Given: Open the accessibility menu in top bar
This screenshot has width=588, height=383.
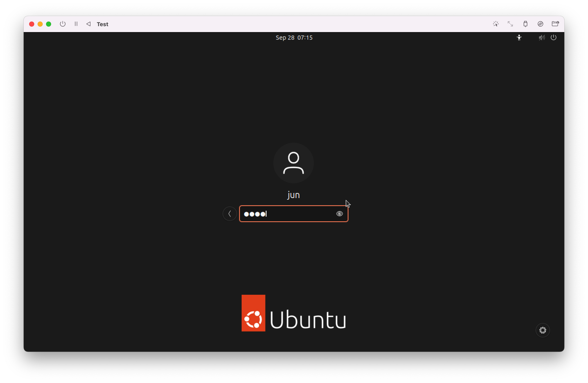Looking at the screenshot, I should pos(519,38).
